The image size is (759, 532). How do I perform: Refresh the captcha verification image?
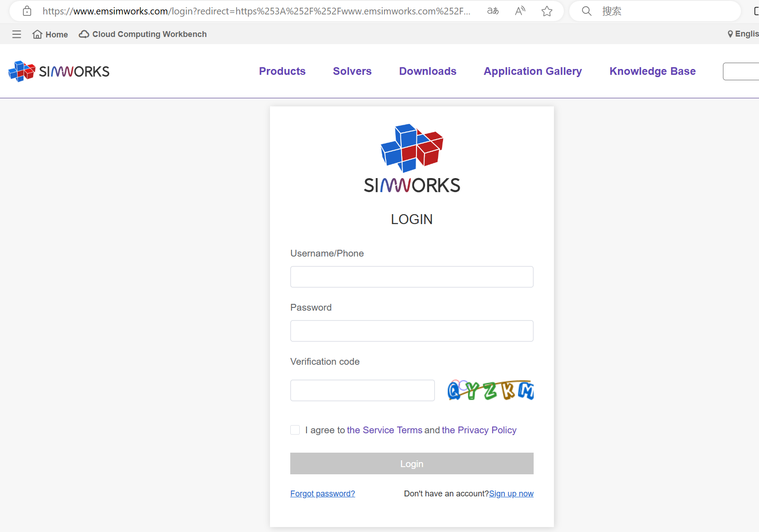490,390
